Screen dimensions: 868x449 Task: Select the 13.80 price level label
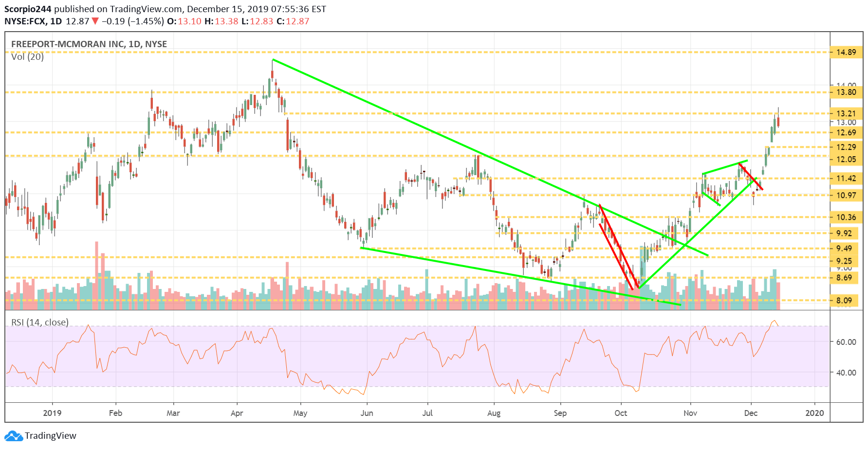[x=846, y=92]
